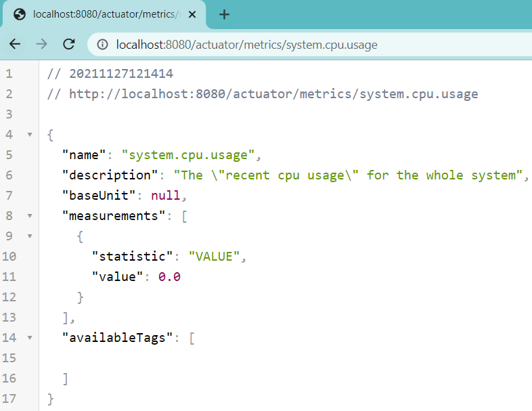
Task: Click the closing brace on line 17
Action: pyautogui.click(x=50, y=399)
